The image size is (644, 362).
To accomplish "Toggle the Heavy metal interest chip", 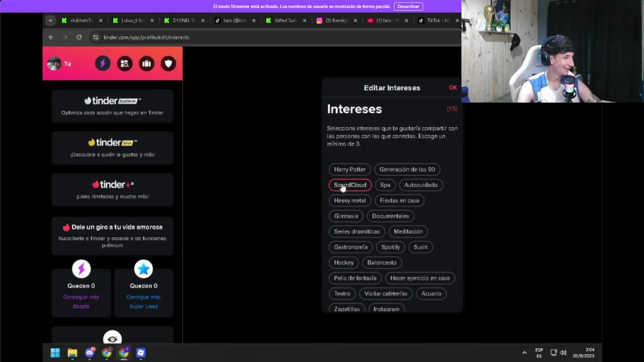I will point(350,201).
